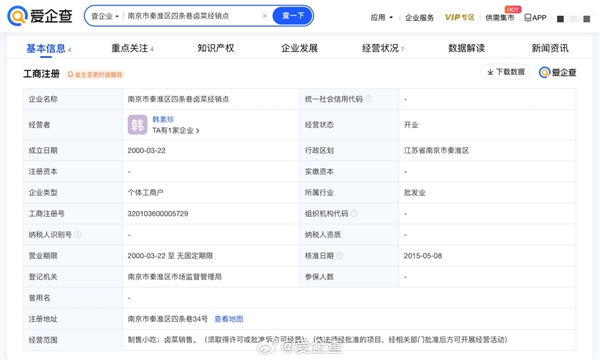Switch to the 数据解读 tab
Image resolution: width=600 pixels, height=360 pixels.
[466, 48]
